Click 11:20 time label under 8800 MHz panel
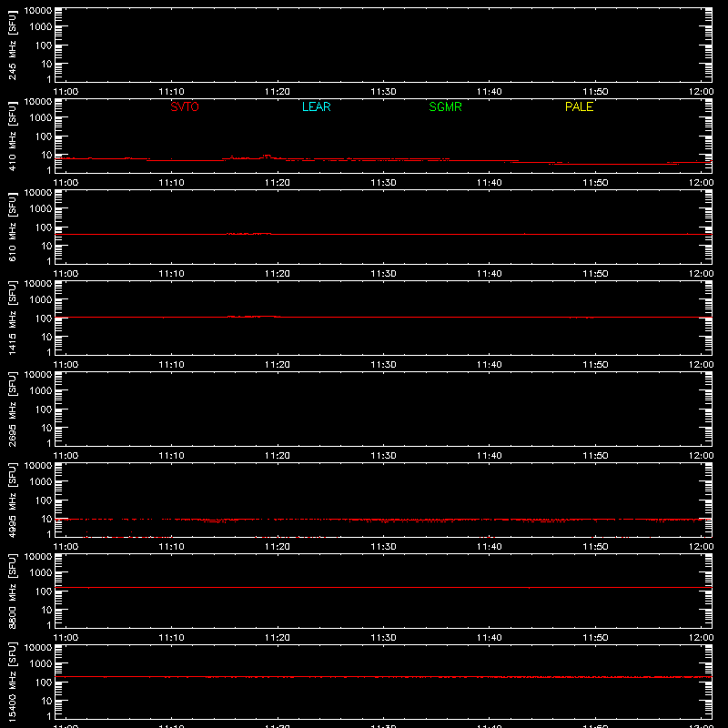This screenshot has width=728, height=728. pos(278,638)
